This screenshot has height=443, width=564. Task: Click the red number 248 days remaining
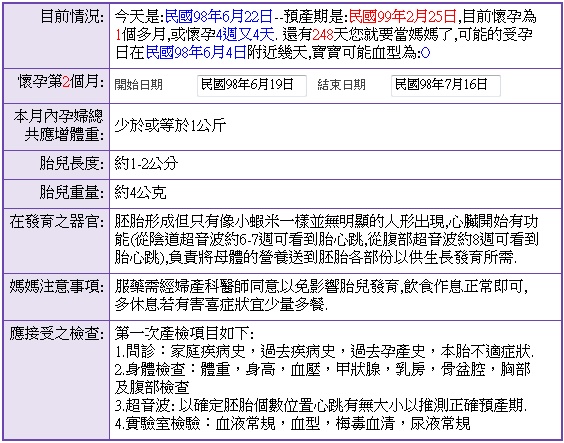(x=323, y=35)
